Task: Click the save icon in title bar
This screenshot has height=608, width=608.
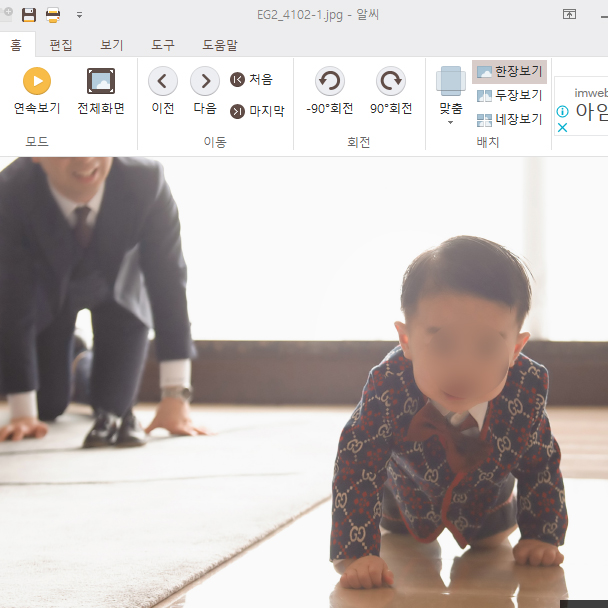Action: pos(29,15)
